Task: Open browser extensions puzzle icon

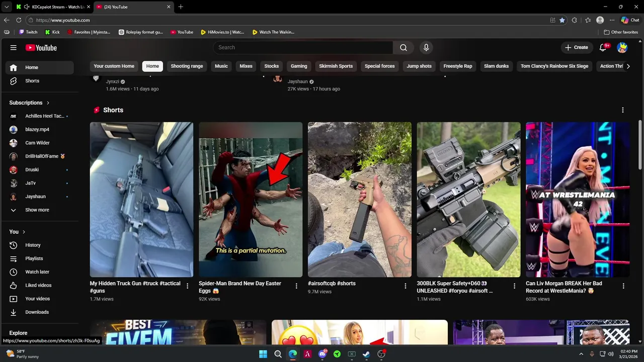Action: [x=575, y=20]
